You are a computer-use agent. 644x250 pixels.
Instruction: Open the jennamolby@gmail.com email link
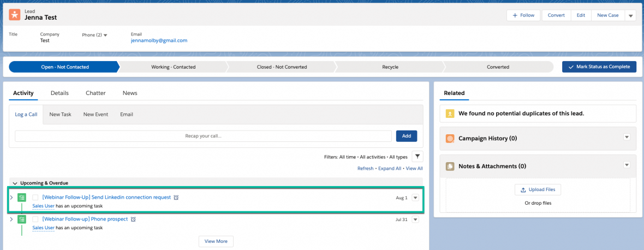[159, 40]
